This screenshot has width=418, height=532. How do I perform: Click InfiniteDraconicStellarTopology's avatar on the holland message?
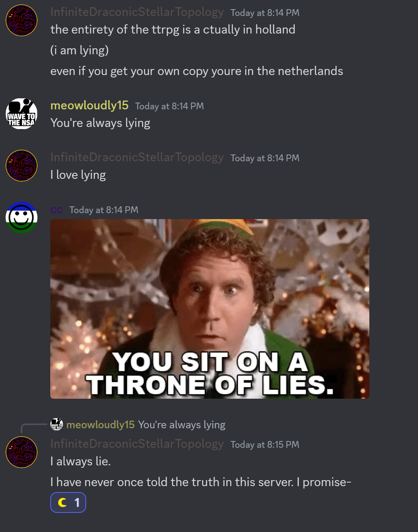pyautogui.click(x=22, y=20)
